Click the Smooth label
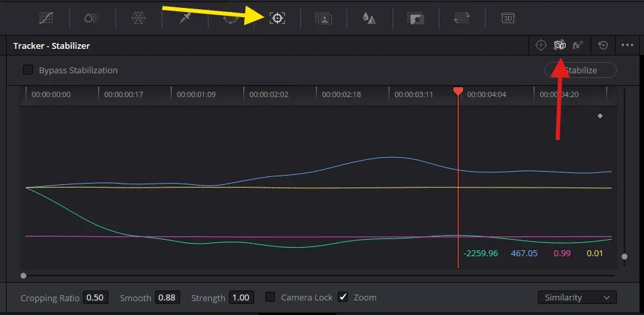The image size is (644, 315). tap(136, 298)
